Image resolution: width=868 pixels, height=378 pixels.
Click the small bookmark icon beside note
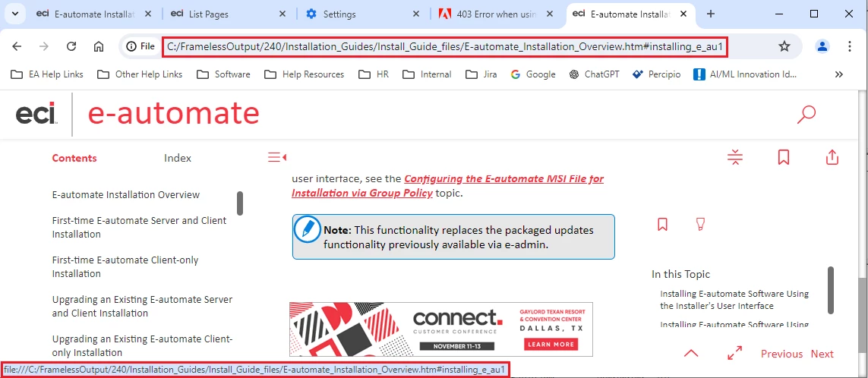tap(662, 224)
